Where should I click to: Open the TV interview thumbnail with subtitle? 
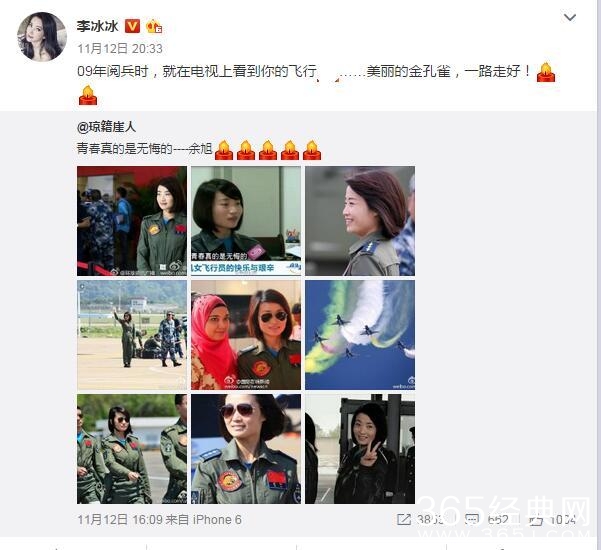pyautogui.click(x=246, y=221)
